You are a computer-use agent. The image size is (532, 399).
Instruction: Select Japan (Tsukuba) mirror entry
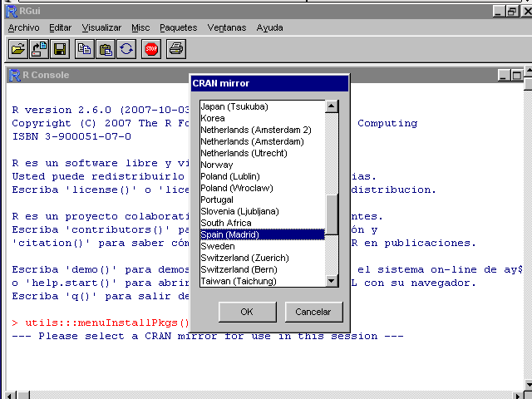pyautogui.click(x=234, y=107)
